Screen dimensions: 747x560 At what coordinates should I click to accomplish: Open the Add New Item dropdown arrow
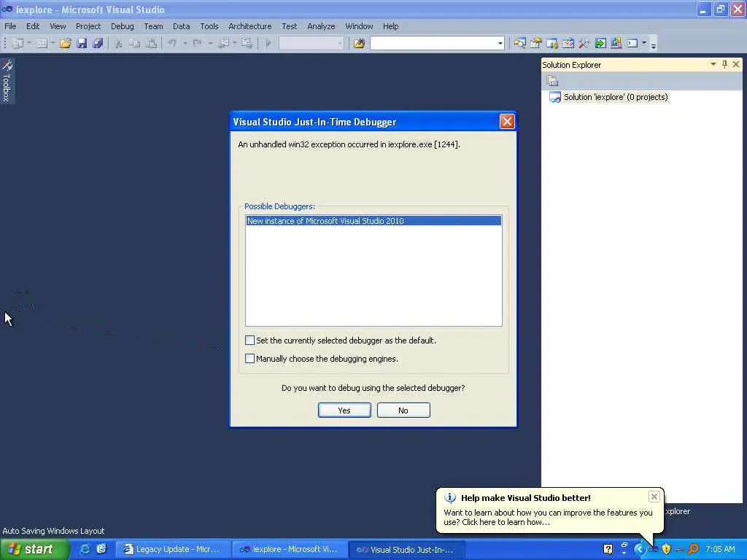coord(53,43)
